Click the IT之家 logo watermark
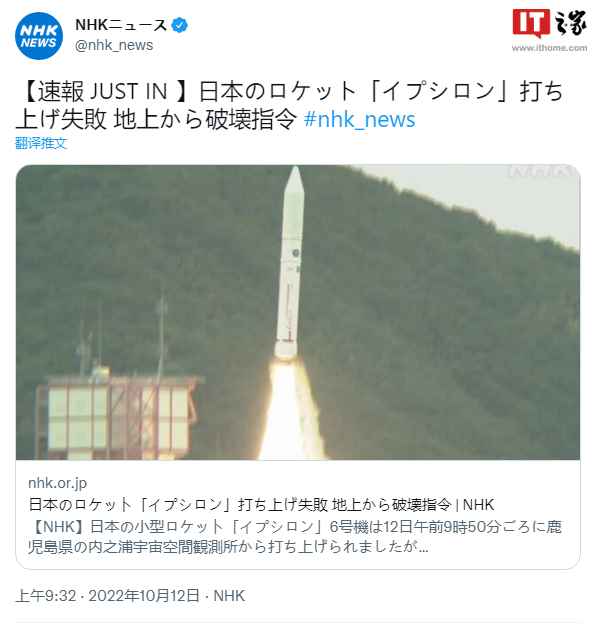 (549, 23)
